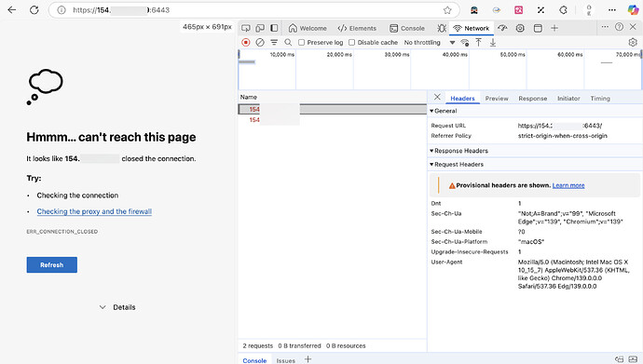Click the browser back arrow
The width and height of the screenshot is (643, 364).
coord(12,10)
